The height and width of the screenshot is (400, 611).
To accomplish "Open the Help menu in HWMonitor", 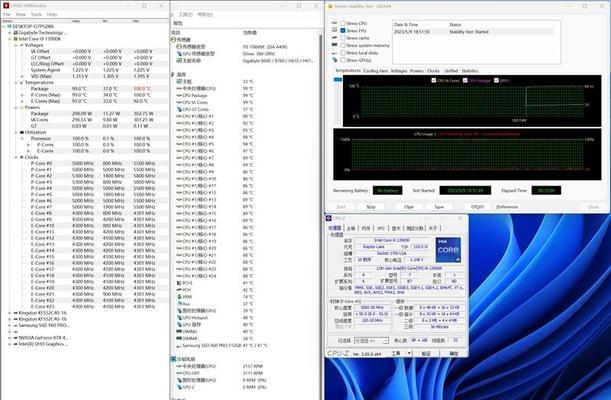I will [x=52, y=14].
